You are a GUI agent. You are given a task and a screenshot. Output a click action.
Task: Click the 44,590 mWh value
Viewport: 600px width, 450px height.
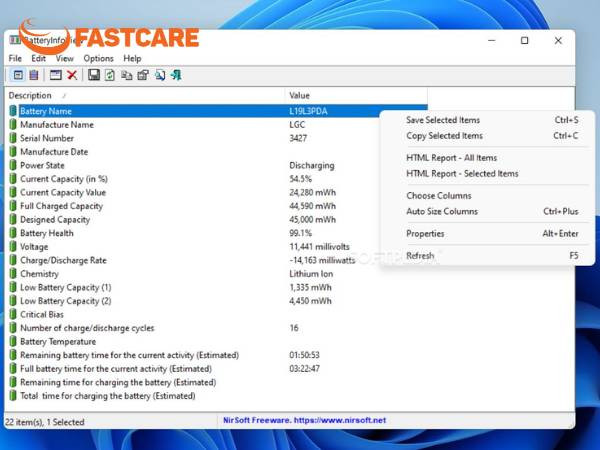click(x=313, y=206)
